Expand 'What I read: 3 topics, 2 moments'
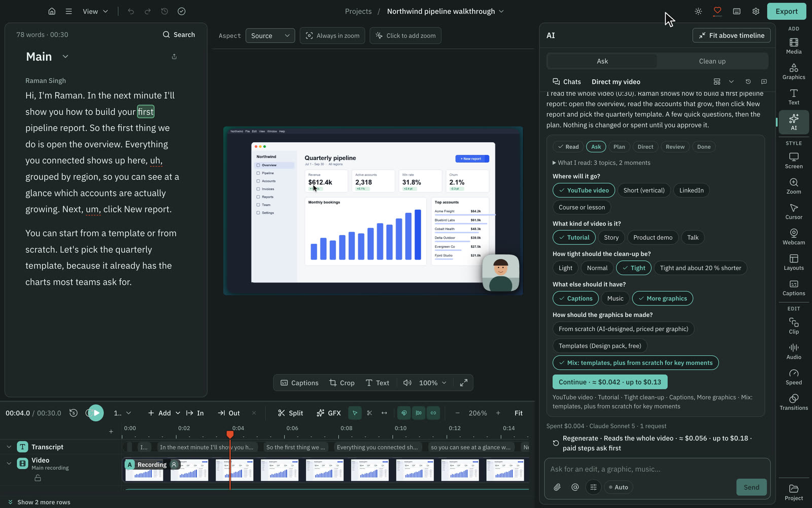Image resolution: width=812 pixels, height=508 pixels. click(x=601, y=163)
